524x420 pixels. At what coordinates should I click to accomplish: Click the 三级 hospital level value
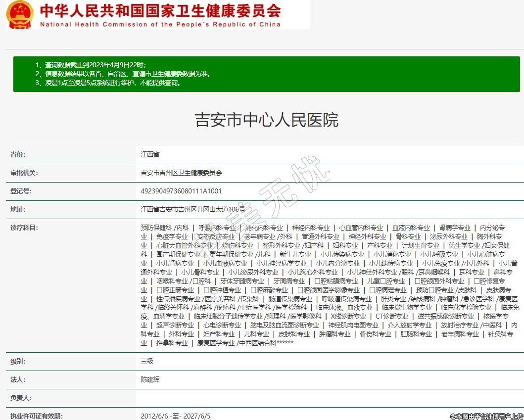(147, 361)
